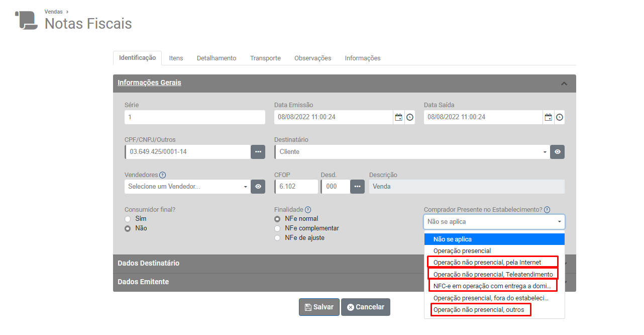Open calendar picker for Data Saída

[x=548, y=117]
